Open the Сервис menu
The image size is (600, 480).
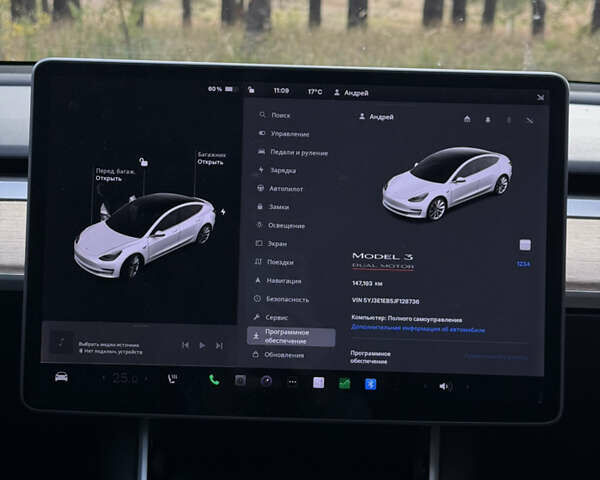click(x=270, y=317)
